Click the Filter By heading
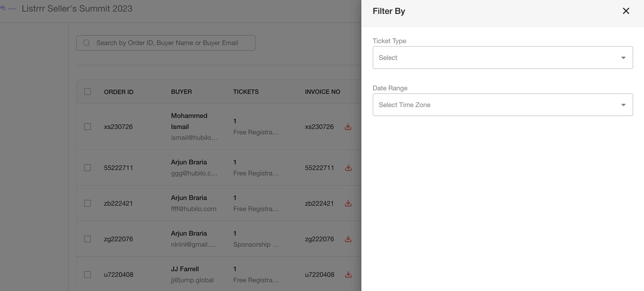 (x=389, y=11)
